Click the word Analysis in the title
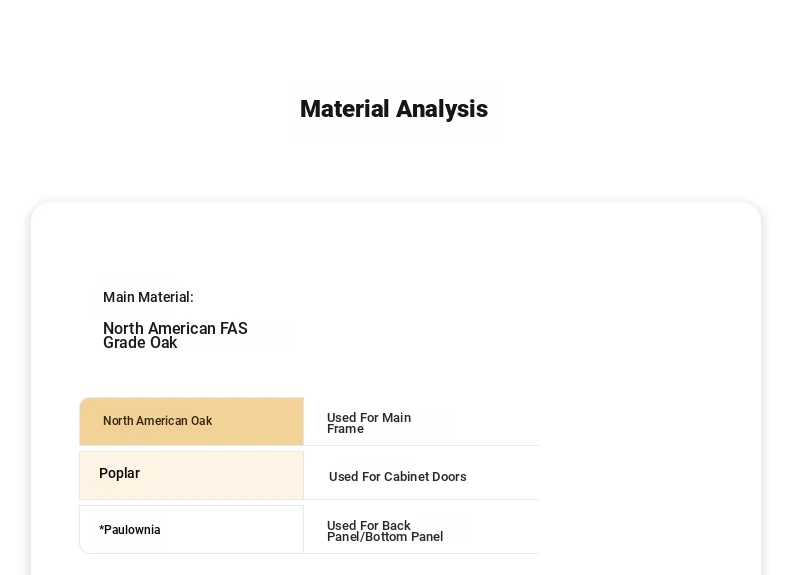790x575 pixels. [442, 109]
